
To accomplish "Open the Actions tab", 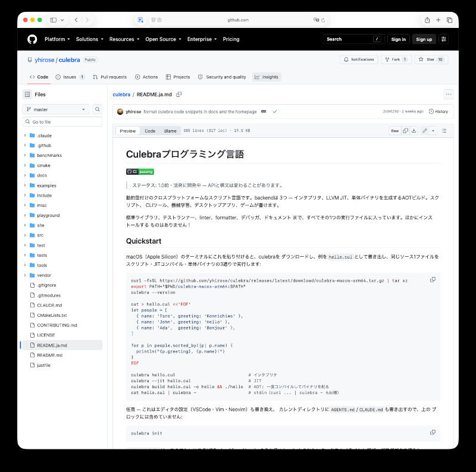I will [x=146, y=77].
